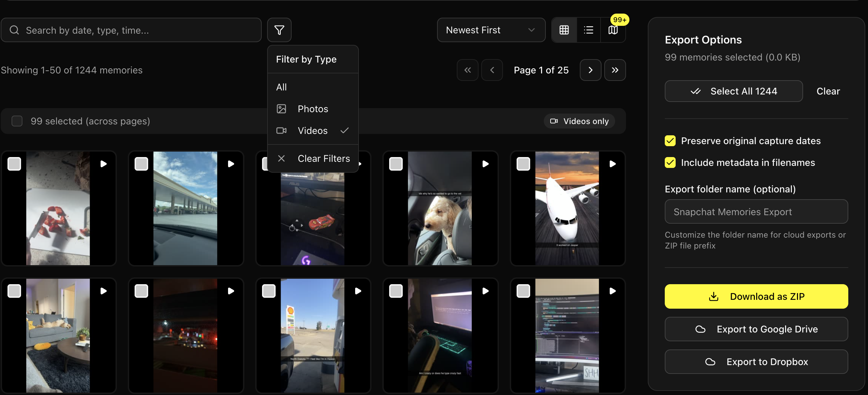This screenshot has height=395, width=868.
Task: Select Photos from Filter by Type
Action: pyautogui.click(x=312, y=108)
